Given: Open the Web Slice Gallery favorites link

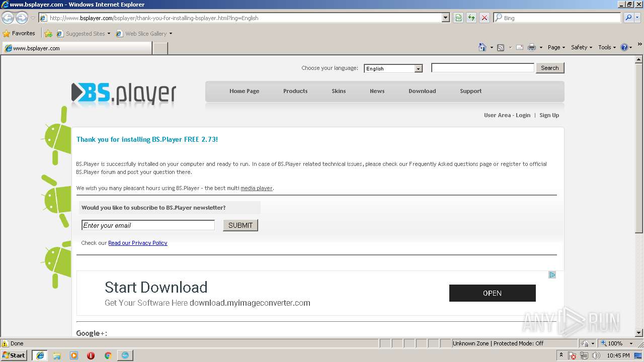Looking at the screenshot, I should click(x=144, y=34).
